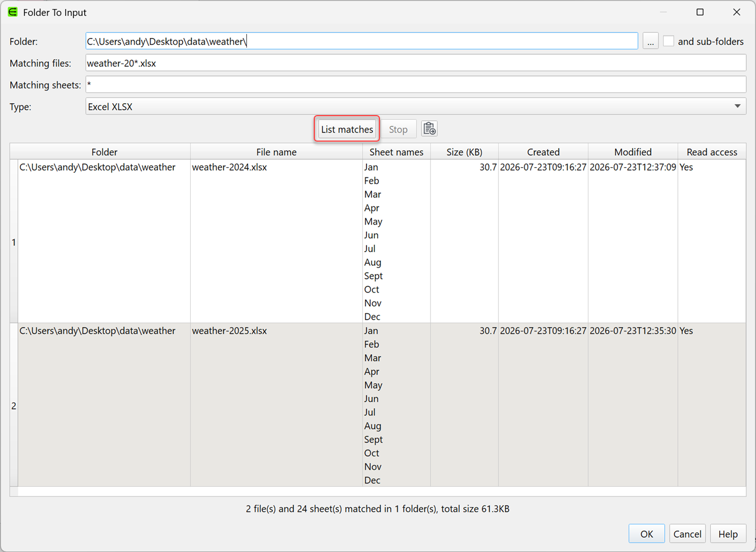Click the Read access column header

[x=712, y=152]
